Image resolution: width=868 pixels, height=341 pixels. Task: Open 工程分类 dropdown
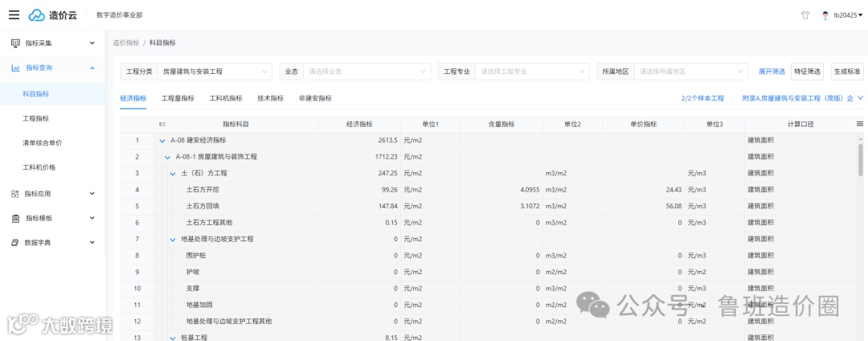(215, 72)
